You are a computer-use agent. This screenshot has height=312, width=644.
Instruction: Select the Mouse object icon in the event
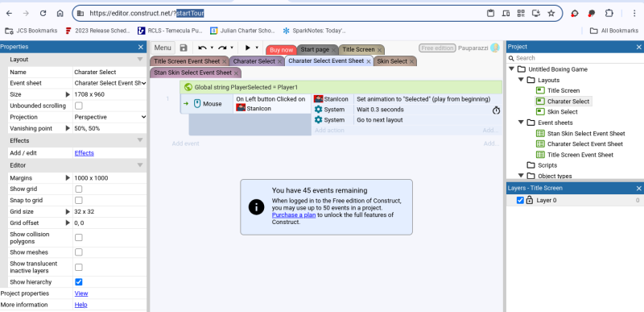tap(197, 103)
